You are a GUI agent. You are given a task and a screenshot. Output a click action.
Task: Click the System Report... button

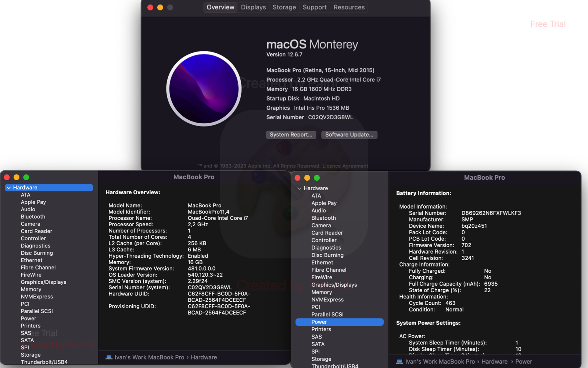coord(291,135)
